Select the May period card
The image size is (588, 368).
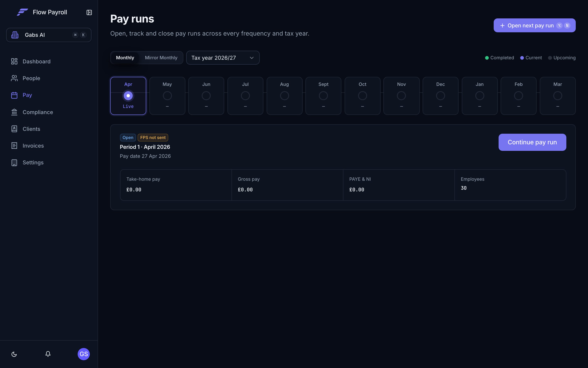tap(167, 96)
